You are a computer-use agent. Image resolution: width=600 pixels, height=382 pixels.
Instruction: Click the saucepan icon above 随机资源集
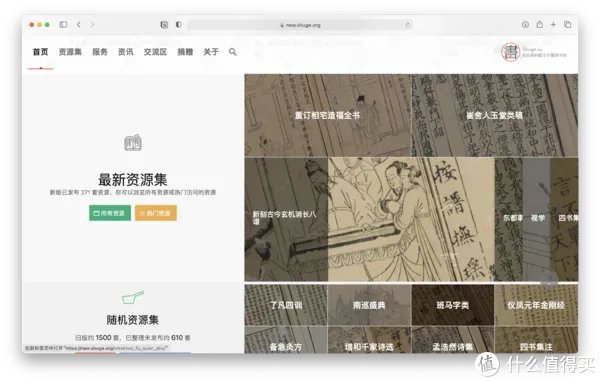click(x=133, y=297)
